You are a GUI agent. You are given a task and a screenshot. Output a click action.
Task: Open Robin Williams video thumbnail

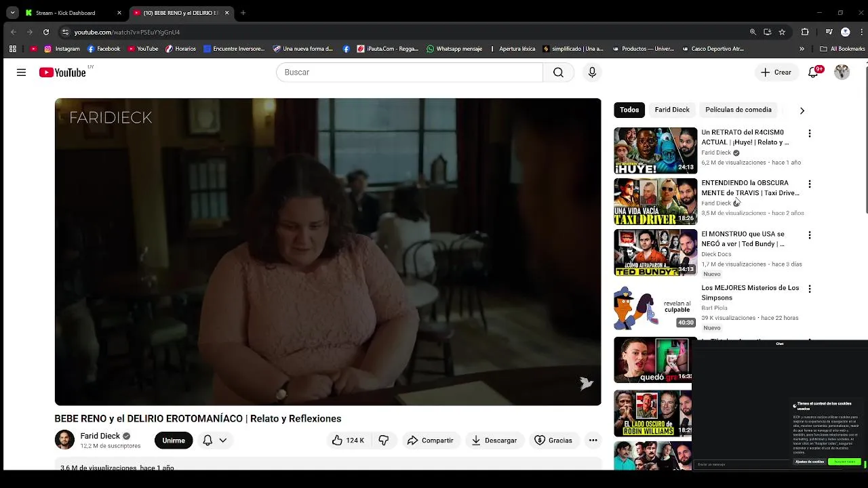coord(652,413)
